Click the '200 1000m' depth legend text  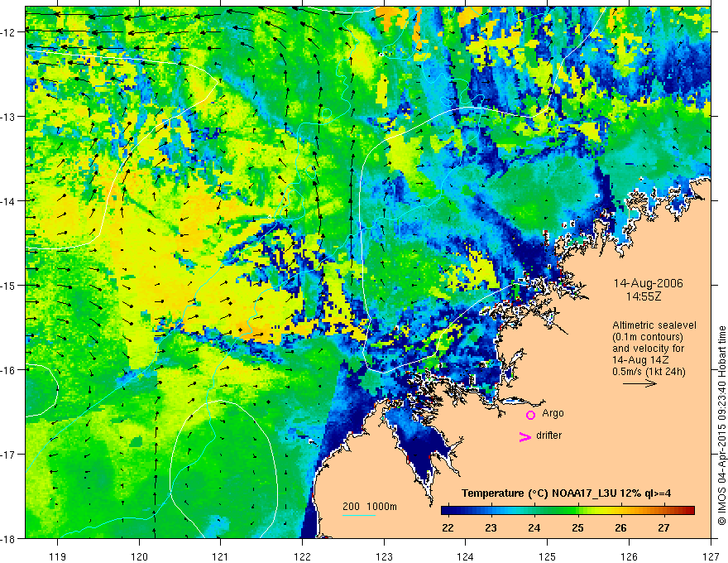click(370, 507)
